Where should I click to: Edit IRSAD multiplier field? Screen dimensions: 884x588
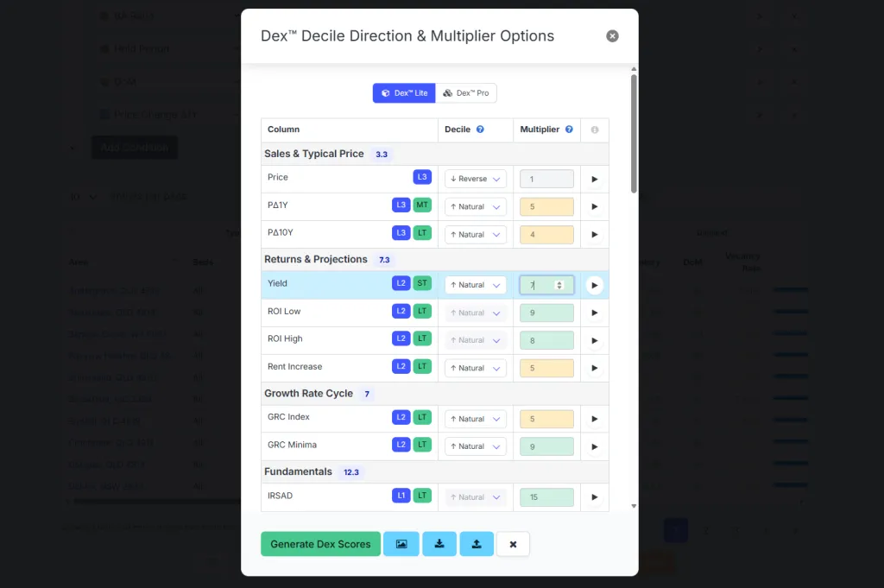click(x=546, y=497)
